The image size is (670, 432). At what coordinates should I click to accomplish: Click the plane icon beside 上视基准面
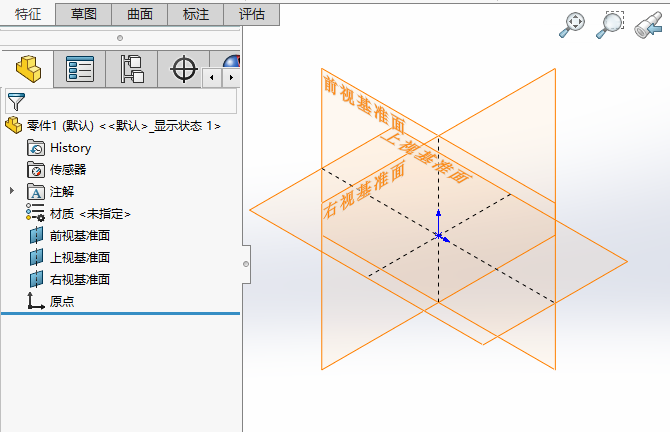tap(36, 257)
